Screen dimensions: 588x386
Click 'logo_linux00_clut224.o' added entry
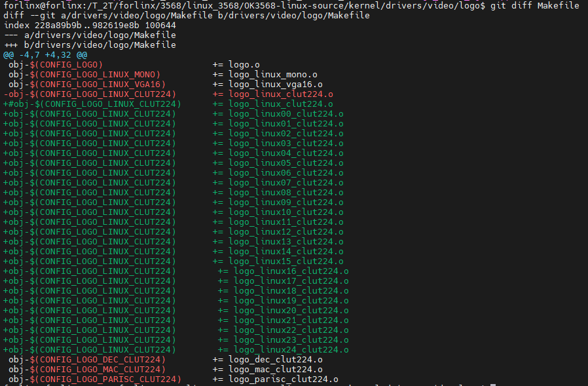(285, 113)
